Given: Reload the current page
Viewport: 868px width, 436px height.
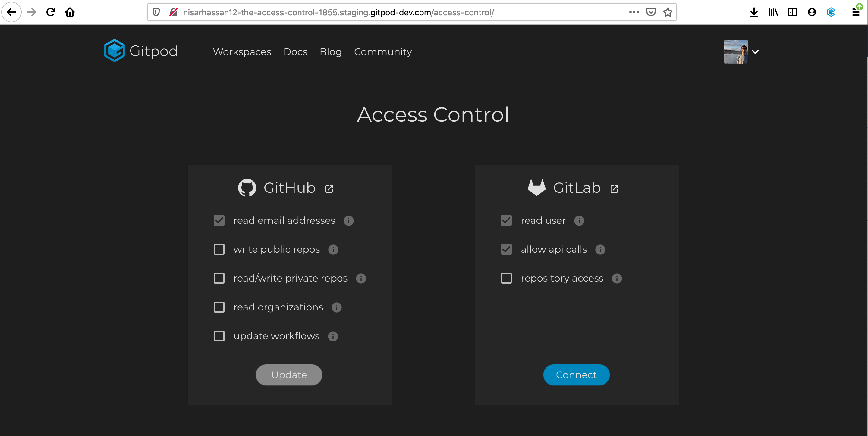Looking at the screenshot, I should (x=51, y=12).
